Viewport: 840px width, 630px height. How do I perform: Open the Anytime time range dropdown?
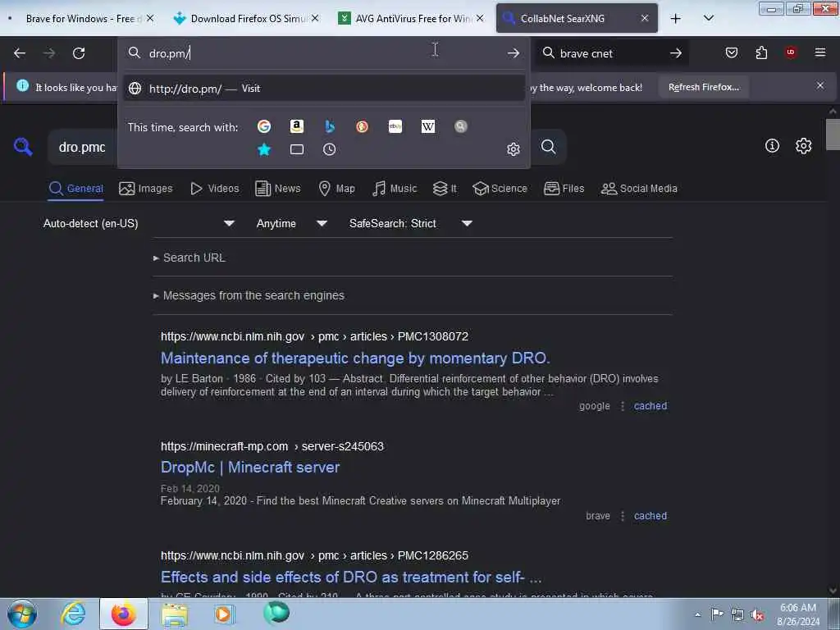coord(291,223)
